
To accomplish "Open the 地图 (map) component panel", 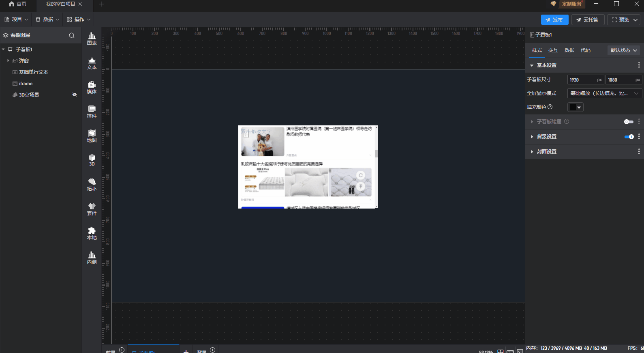I will (92, 136).
